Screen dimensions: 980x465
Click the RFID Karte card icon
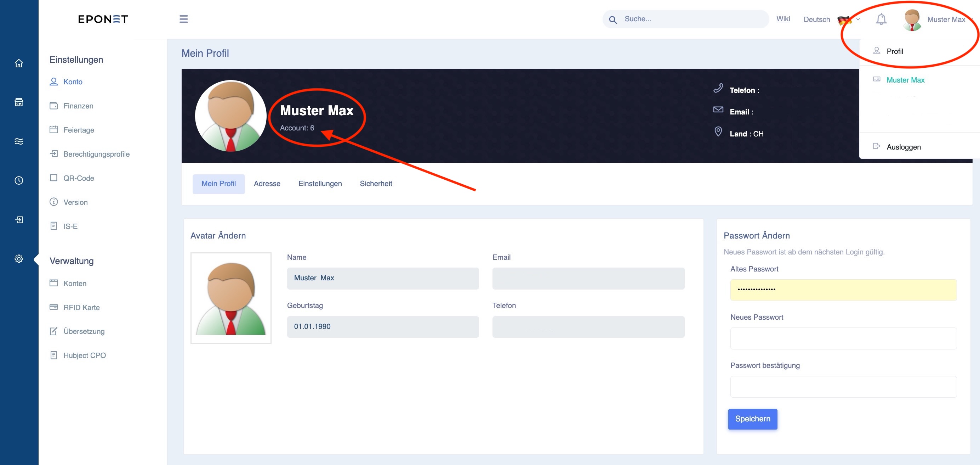coord(54,307)
